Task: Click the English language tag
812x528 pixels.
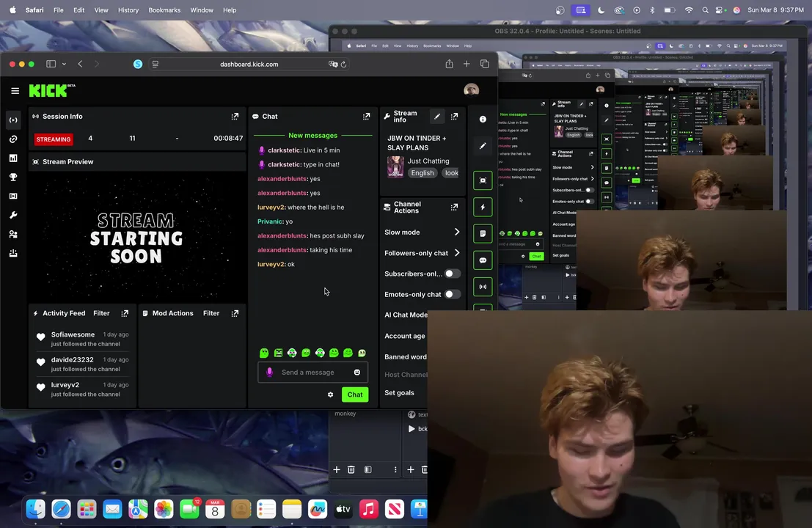Action: tap(423, 173)
